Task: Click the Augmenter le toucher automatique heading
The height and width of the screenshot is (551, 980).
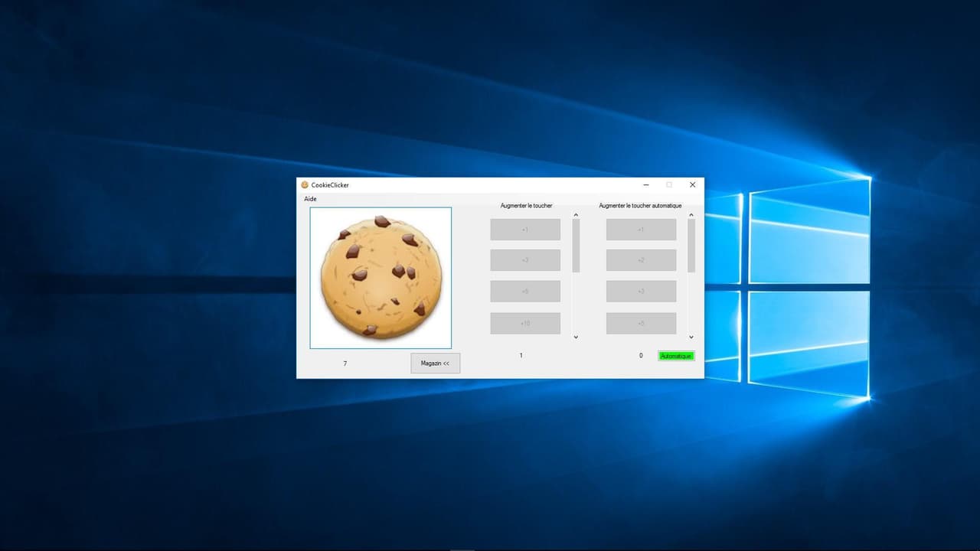Action: pyautogui.click(x=640, y=206)
